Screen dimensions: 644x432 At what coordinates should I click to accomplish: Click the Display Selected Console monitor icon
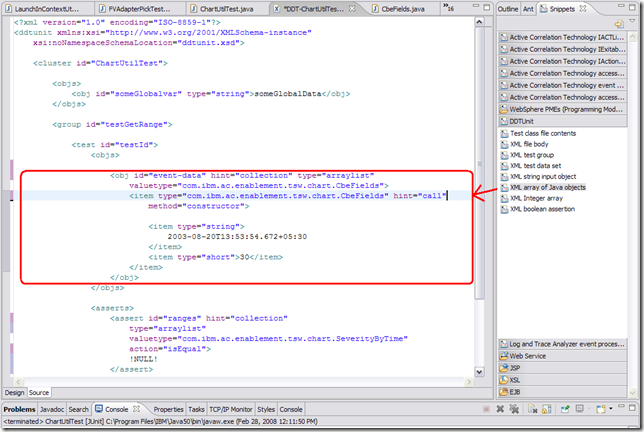[579, 409]
